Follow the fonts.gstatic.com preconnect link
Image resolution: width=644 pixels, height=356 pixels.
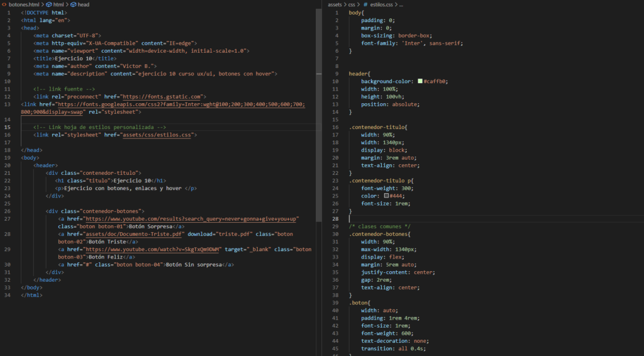point(162,97)
